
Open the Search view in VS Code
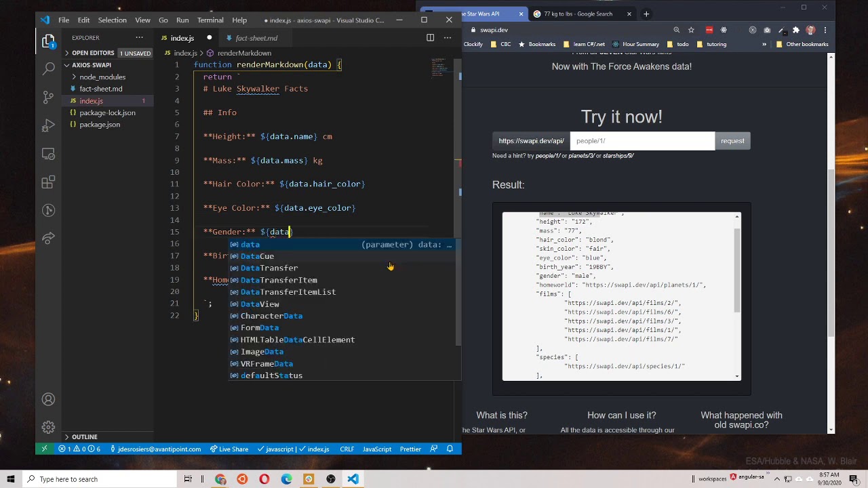point(48,68)
